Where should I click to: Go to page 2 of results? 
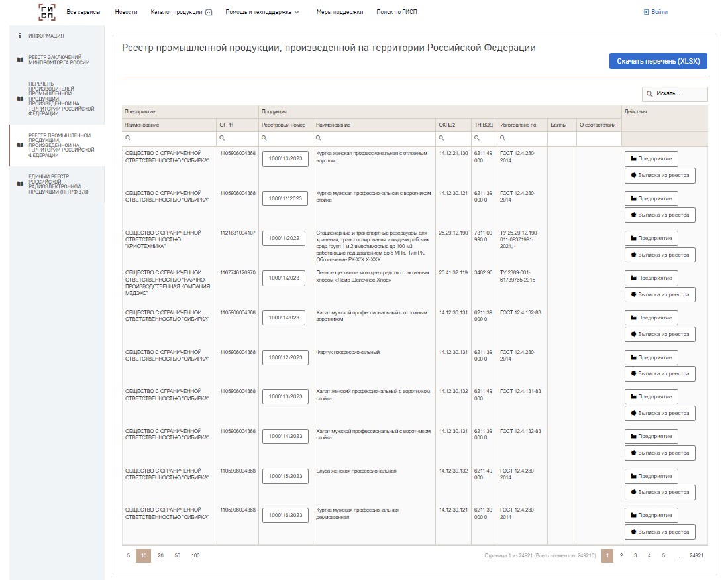pyautogui.click(x=621, y=555)
